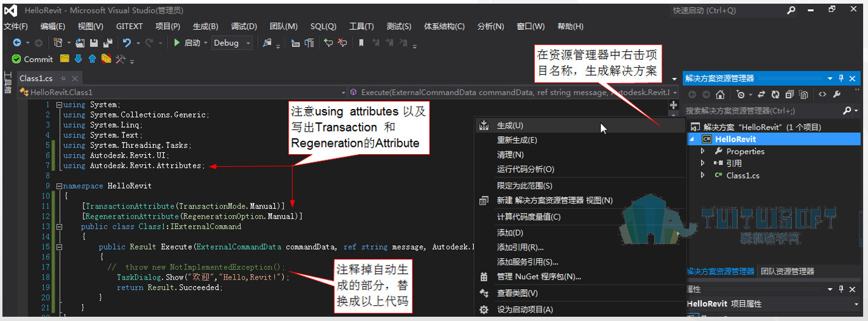
Task: Choose 运行代码分析(O) context menu item
Action: pyautogui.click(x=580, y=169)
